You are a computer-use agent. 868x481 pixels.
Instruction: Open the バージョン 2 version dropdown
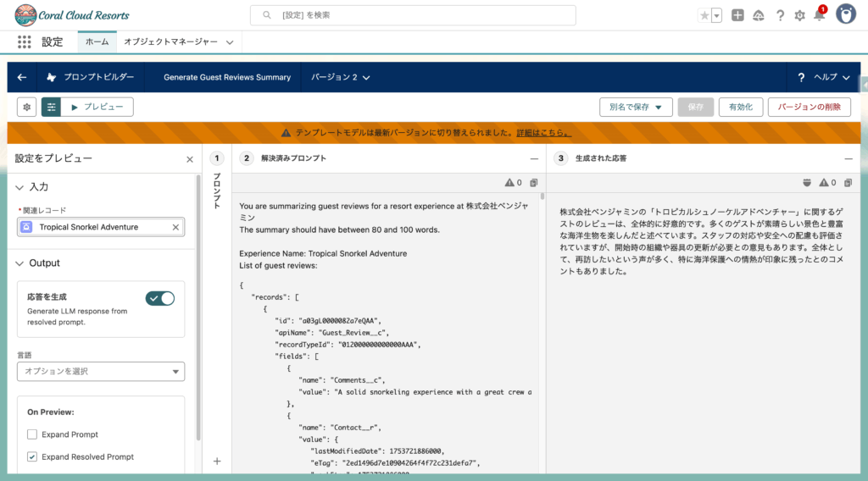(341, 77)
